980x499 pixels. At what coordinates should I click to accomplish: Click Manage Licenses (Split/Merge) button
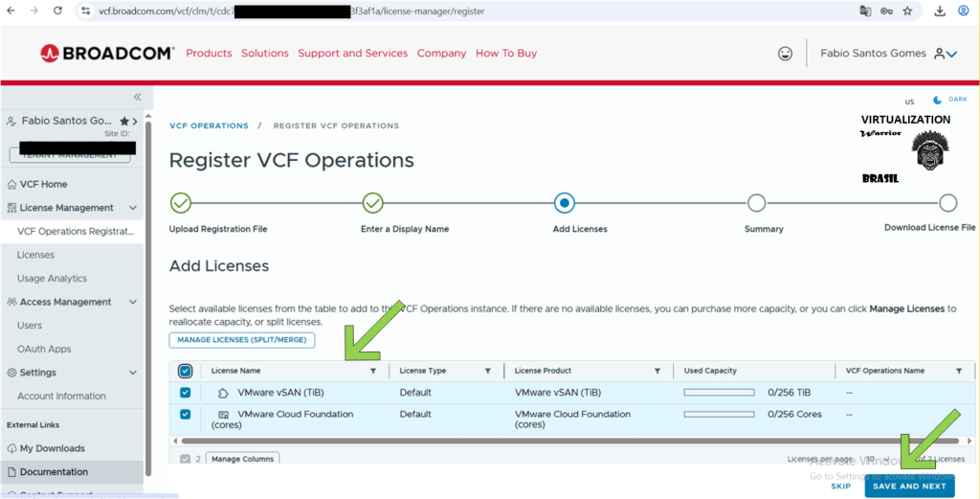click(x=241, y=340)
